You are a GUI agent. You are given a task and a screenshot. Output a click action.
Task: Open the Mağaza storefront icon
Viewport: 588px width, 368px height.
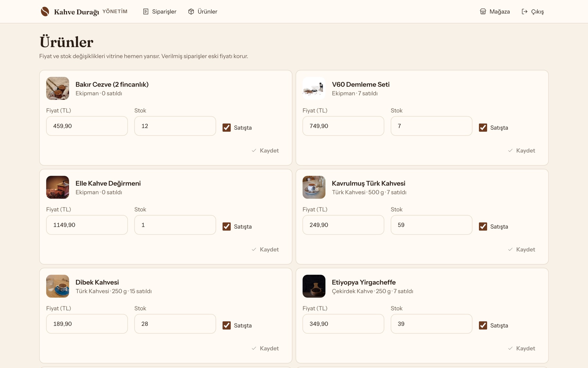pyautogui.click(x=483, y=11)
